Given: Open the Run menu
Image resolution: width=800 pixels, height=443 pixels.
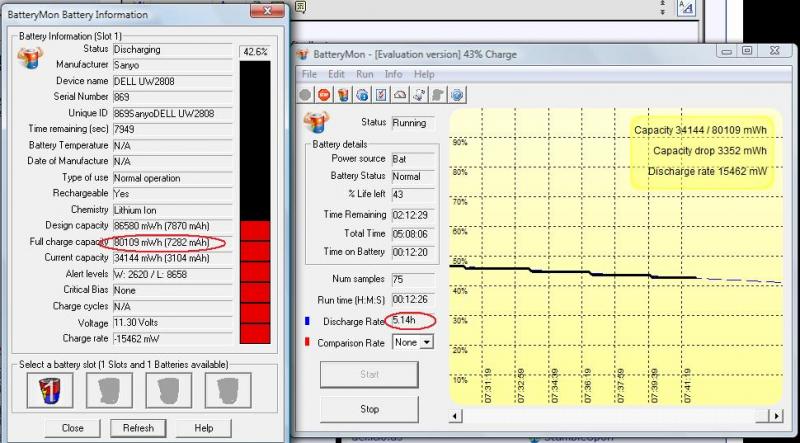Looking at the screenshot, I should pos(365,74).
